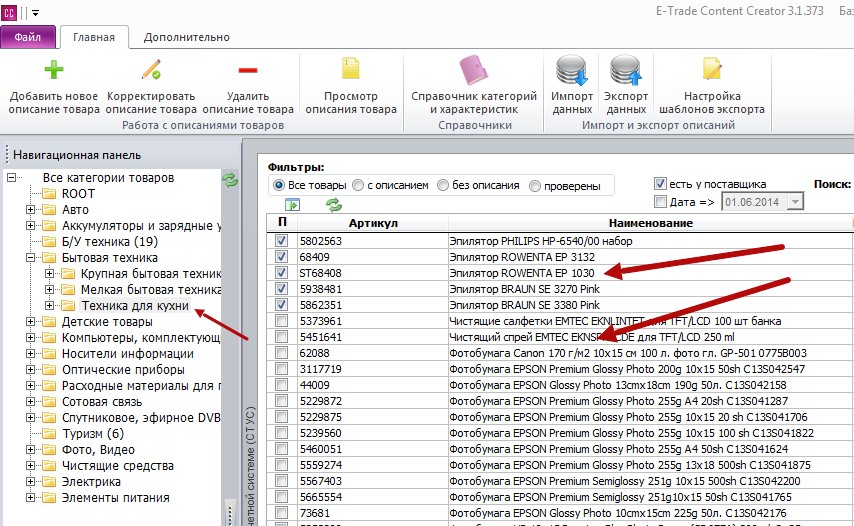854x526 pixels.
Task: Check the box for article 62088
Action: point(281,353)
